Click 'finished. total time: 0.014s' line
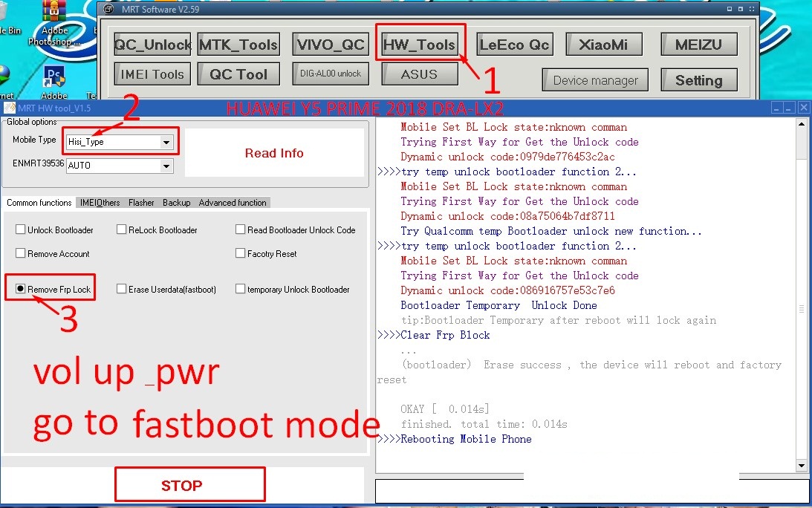Viewport: 812px width, 508px height. click(x=484, y=424)
